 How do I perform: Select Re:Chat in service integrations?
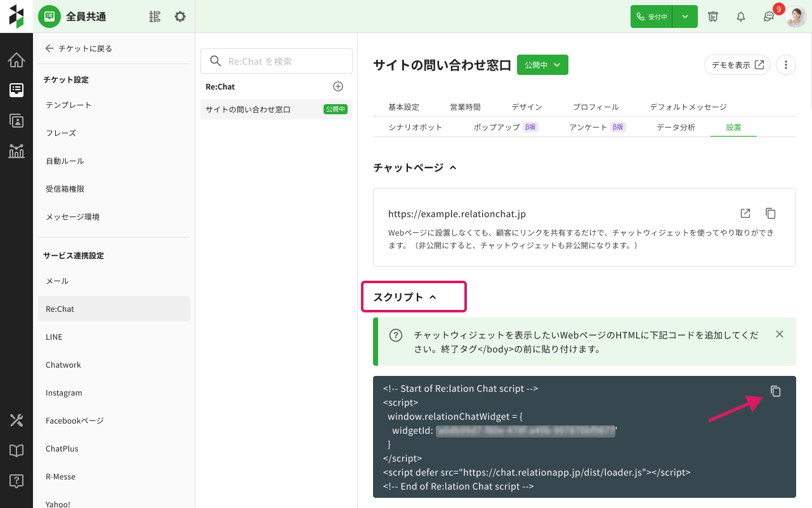114,309
